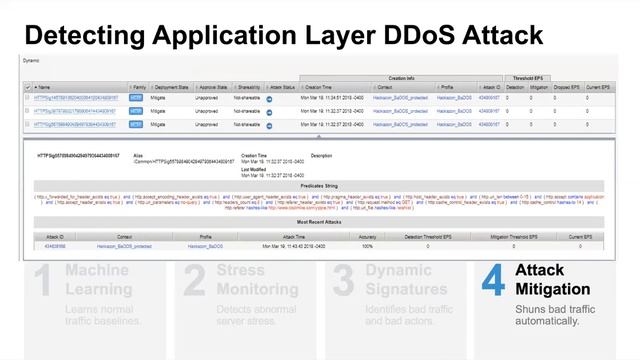Click attack status icon in first signature row

click(x=269, y=99)
